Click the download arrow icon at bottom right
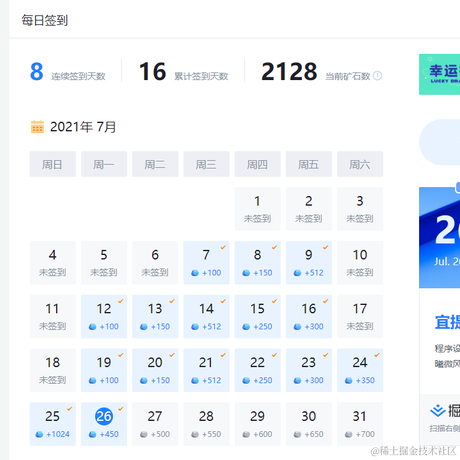 pos(437,411)
